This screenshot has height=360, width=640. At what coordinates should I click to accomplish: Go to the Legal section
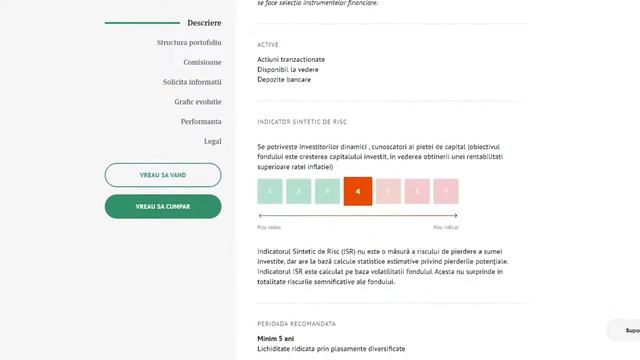click(213, 141)
